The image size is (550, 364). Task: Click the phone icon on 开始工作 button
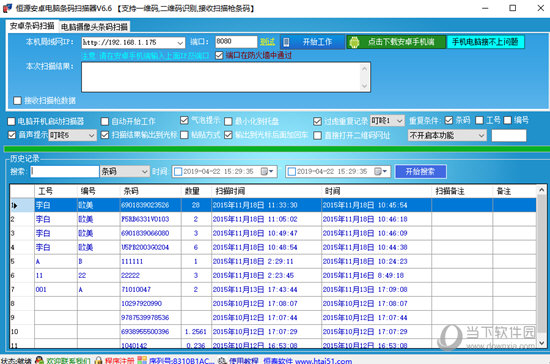click(286, 42)
